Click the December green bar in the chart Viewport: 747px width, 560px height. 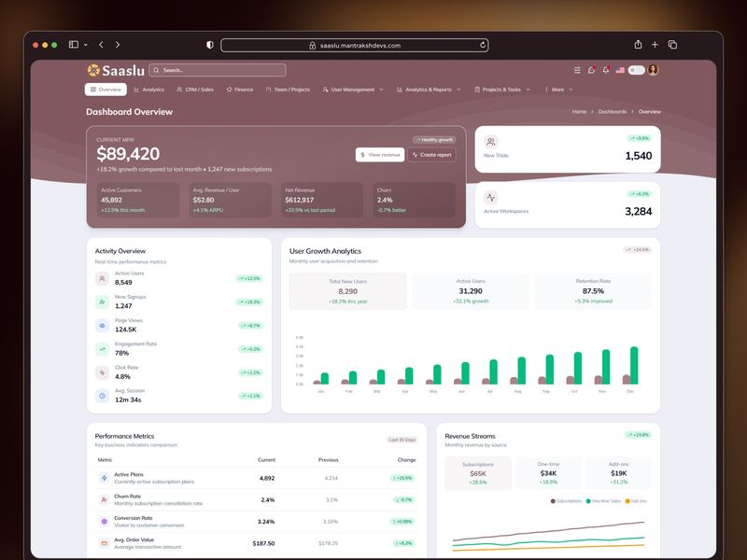[634, 365]
